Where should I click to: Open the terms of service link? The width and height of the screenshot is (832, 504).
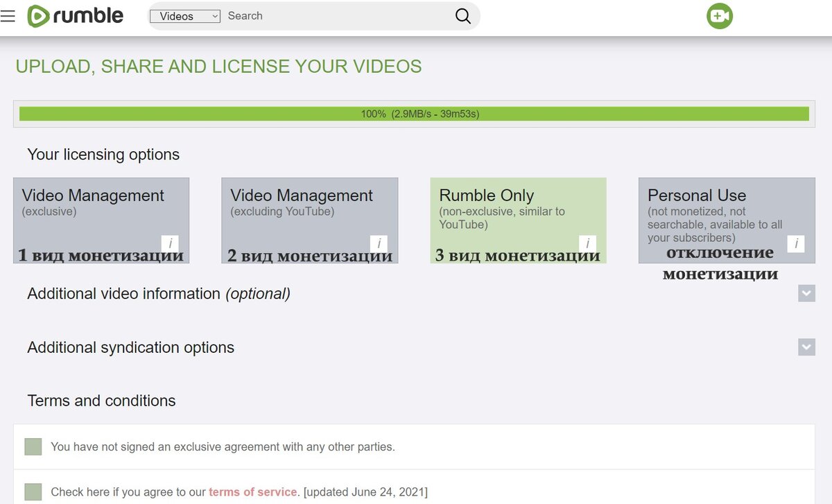pyautogui.click(x=253, y=492)
